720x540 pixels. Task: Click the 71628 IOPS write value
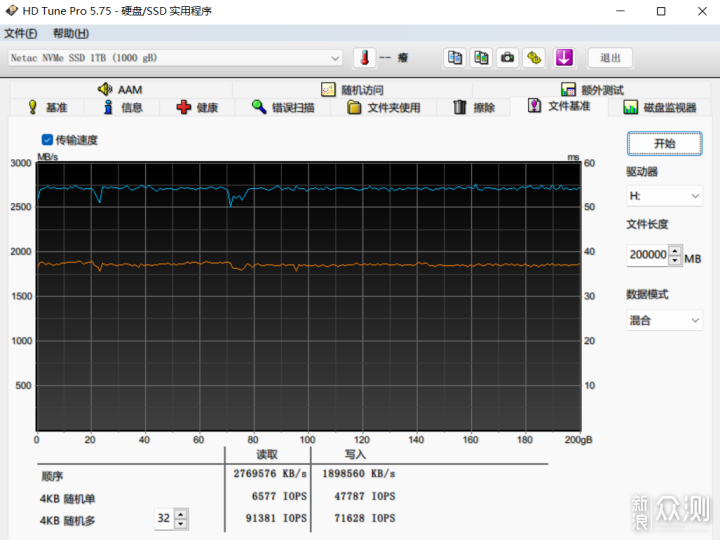pos(365,518)
